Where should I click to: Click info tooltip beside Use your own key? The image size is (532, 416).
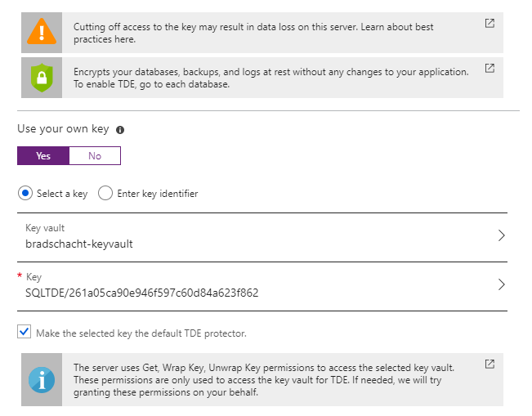click(120, 130)
